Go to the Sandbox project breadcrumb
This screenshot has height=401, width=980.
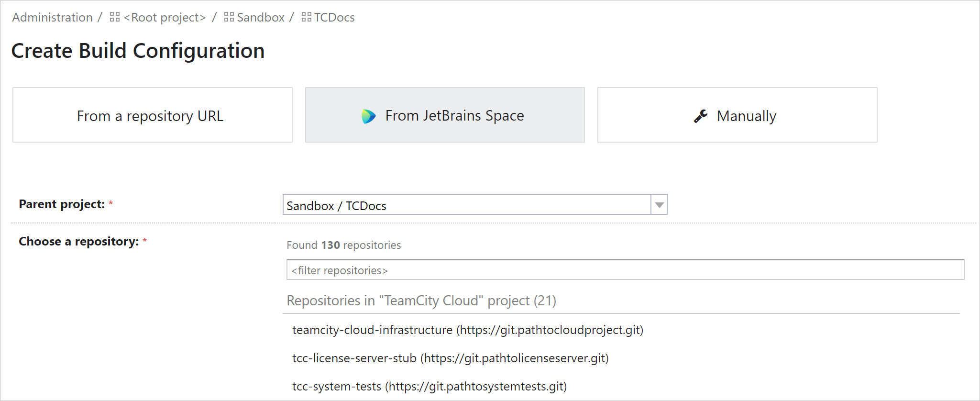tap(260, 17)
